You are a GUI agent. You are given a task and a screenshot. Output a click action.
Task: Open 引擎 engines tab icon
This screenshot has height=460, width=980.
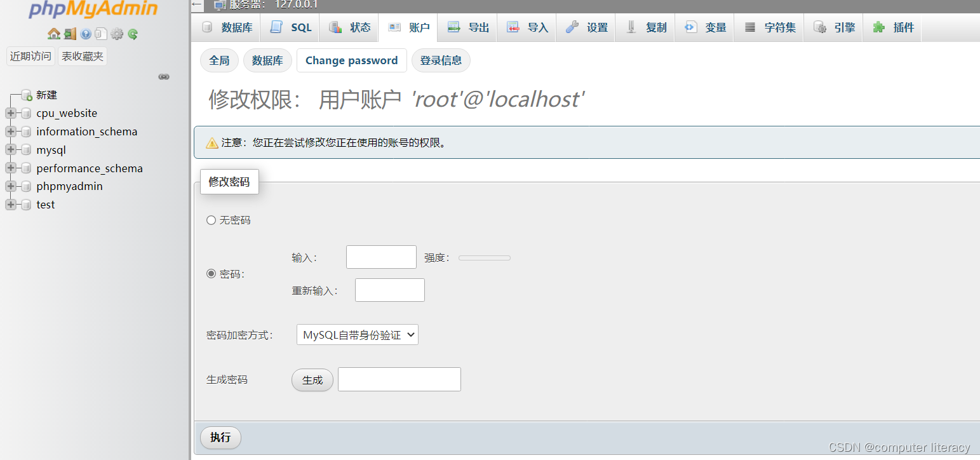coord(820,27)
